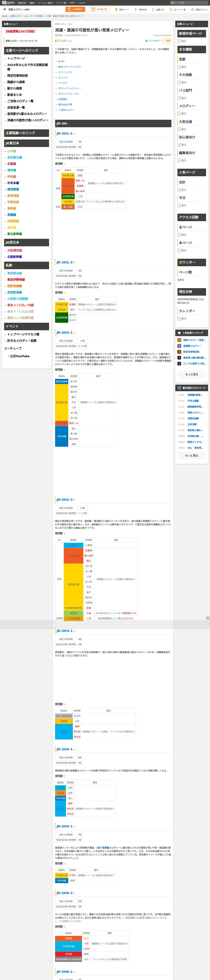Viewport: 210px width, 980px height.
Task: Click the 管理者ログイン button in the header
Action: tap(99, 9)
